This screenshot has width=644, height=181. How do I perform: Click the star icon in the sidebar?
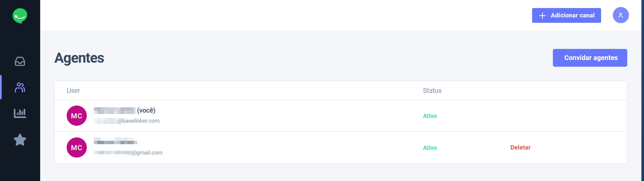[x=20, y=140]
